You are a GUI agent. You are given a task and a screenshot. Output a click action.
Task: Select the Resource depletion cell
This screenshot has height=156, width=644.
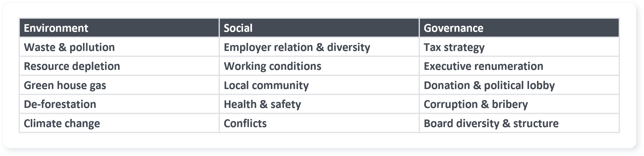[x=119, y=66]
